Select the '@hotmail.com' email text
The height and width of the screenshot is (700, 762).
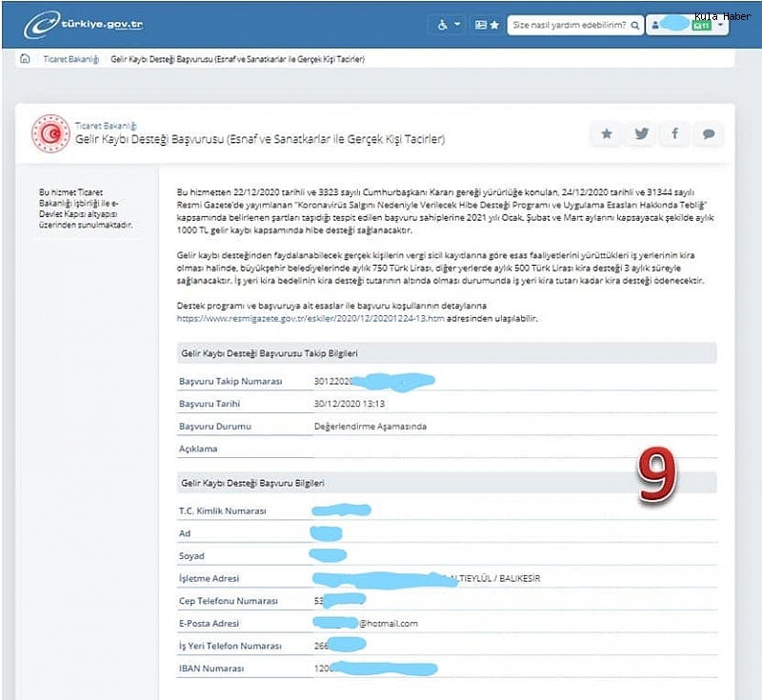click(x=389, y=623)
